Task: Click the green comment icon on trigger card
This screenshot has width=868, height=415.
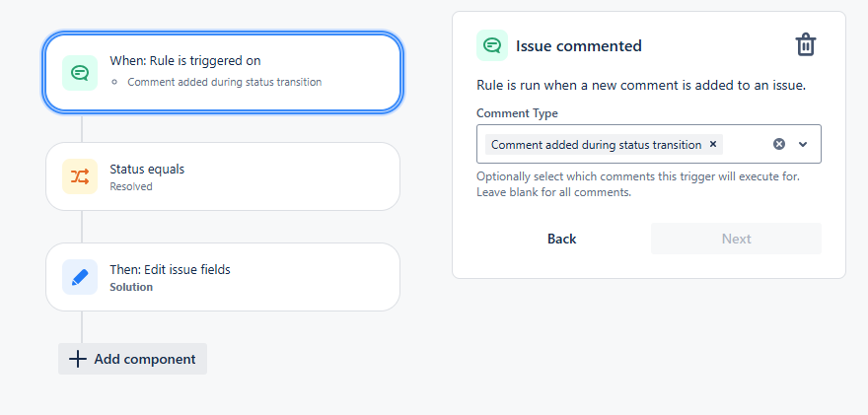Action: (80, 73)
